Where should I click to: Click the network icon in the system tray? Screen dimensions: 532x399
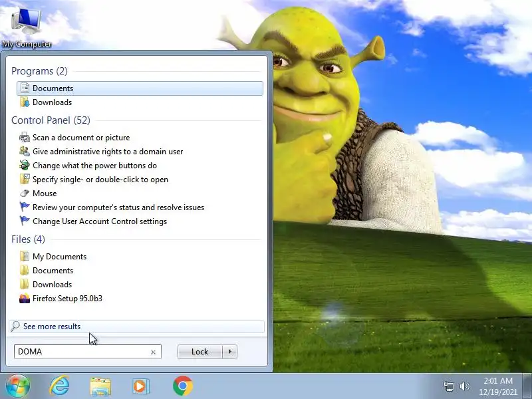pos(448,386)
